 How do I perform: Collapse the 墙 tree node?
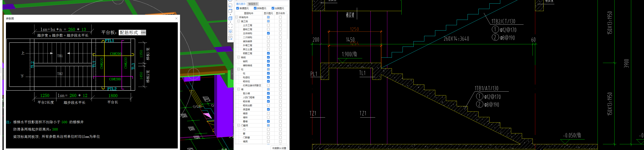pos(239,89)
